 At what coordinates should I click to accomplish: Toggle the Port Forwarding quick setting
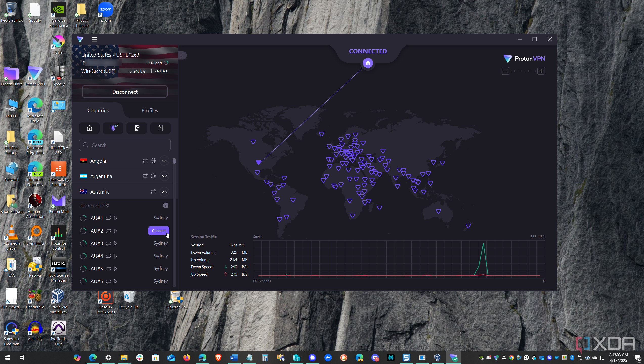click(160, 128)
